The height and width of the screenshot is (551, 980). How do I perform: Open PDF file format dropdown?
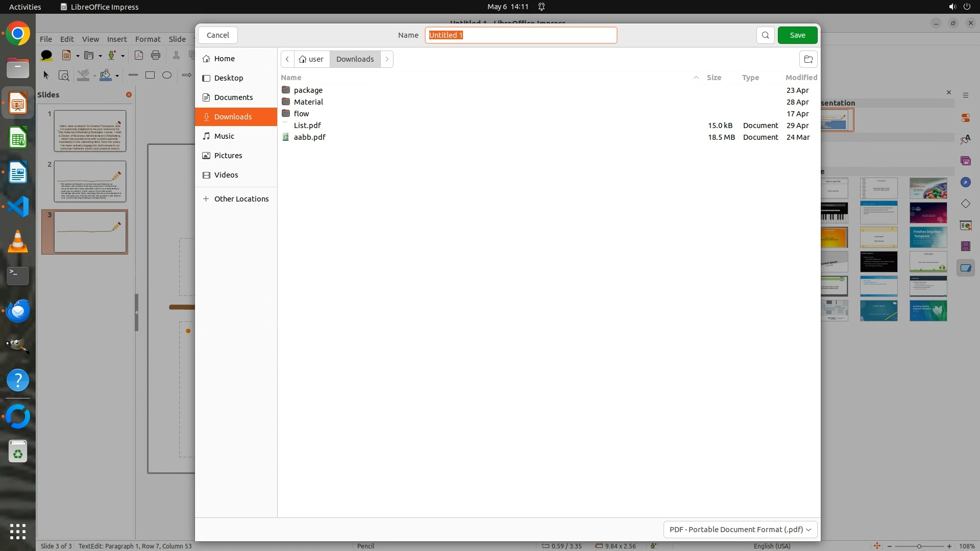click(740, 529)
